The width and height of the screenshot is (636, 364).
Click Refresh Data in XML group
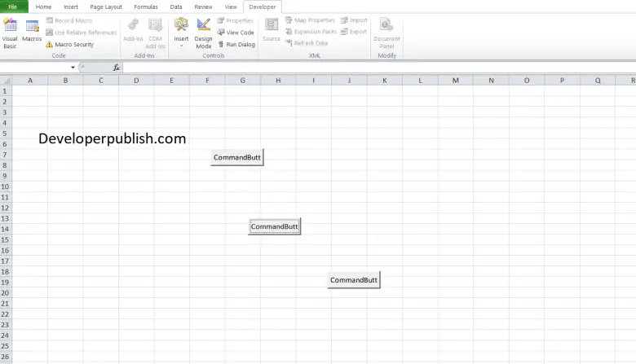(307, 43)
